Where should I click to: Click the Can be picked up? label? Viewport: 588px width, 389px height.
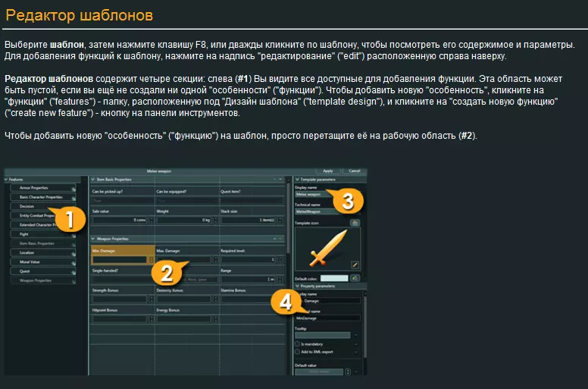[108, 191]
